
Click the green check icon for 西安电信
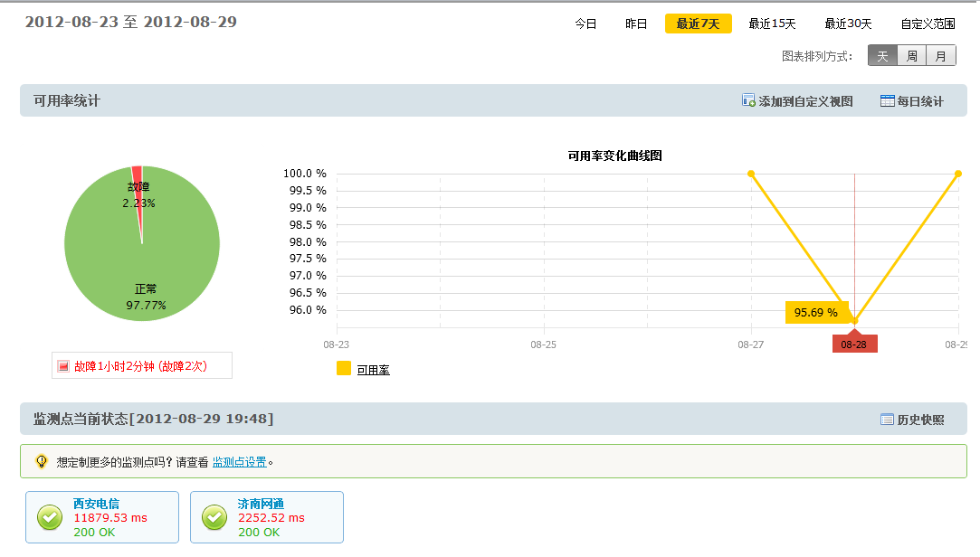pos(50,517)
